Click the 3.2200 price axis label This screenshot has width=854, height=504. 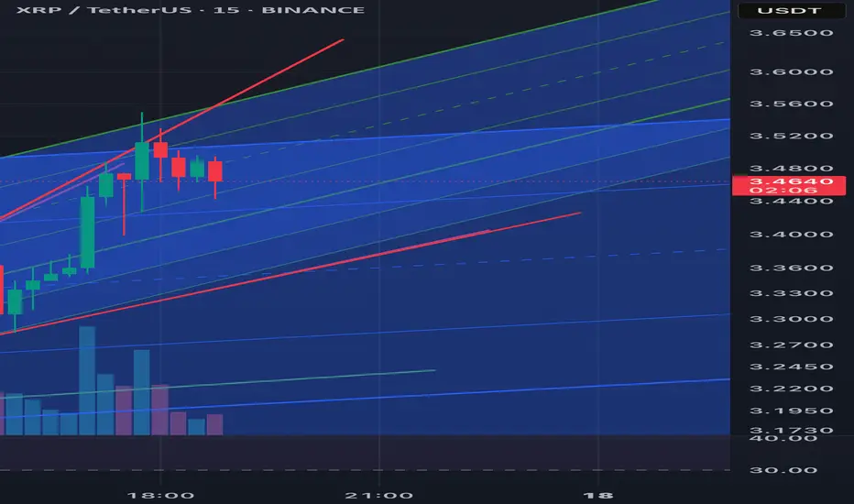click(x=792, y=389)
